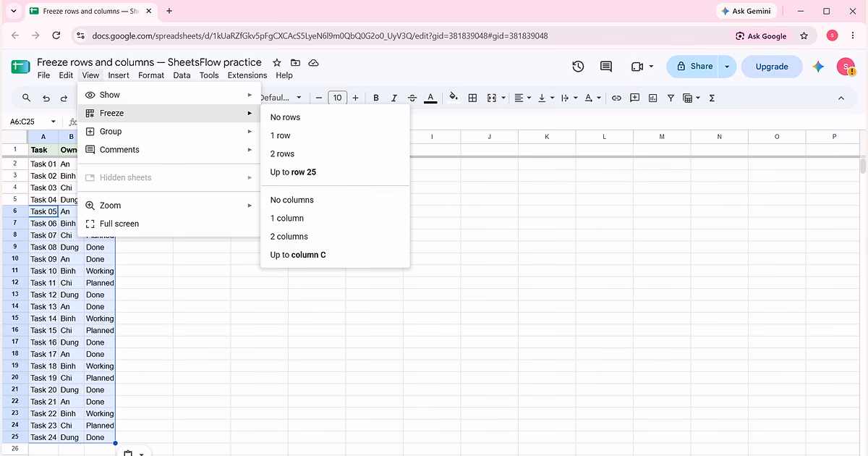This screenshot has height=456, width=868.
Task: Choose No columns freeze option
Action: click(335, 200)
